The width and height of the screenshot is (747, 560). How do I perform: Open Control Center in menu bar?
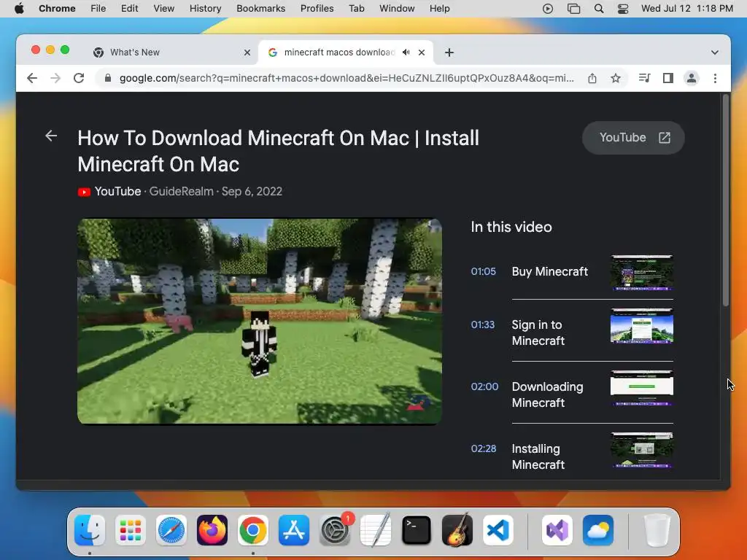click(x=623, y=9)
